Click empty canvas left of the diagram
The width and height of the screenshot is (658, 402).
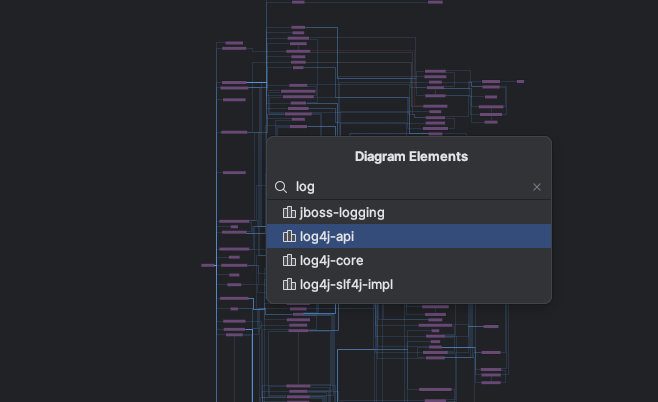point(100,200)
